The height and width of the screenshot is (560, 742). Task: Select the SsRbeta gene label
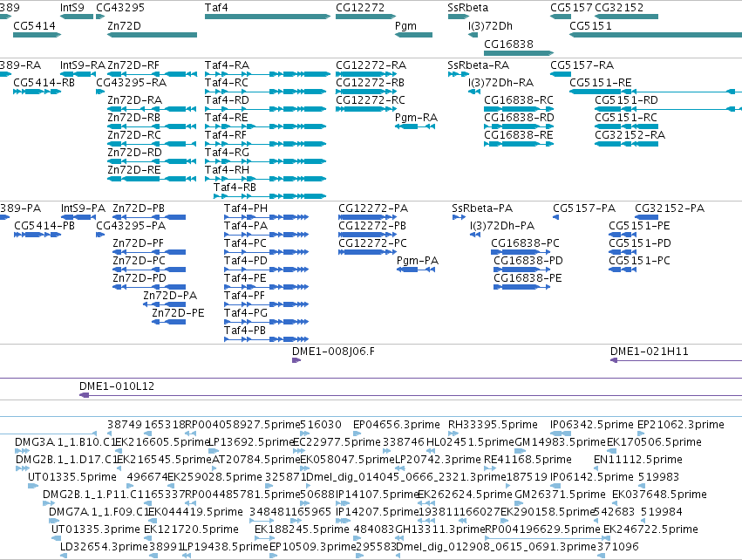tap(467, 8)
